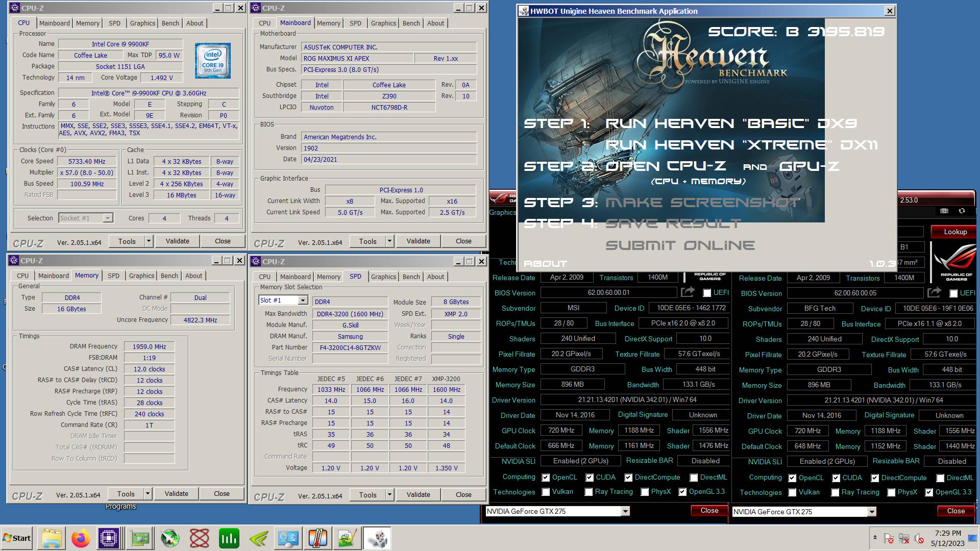This screenshot has height=551, width=980.
Task: Toggle DirectML checkbox in left GPU-Z
Action: pyautogui.click(x=694, y=478)
